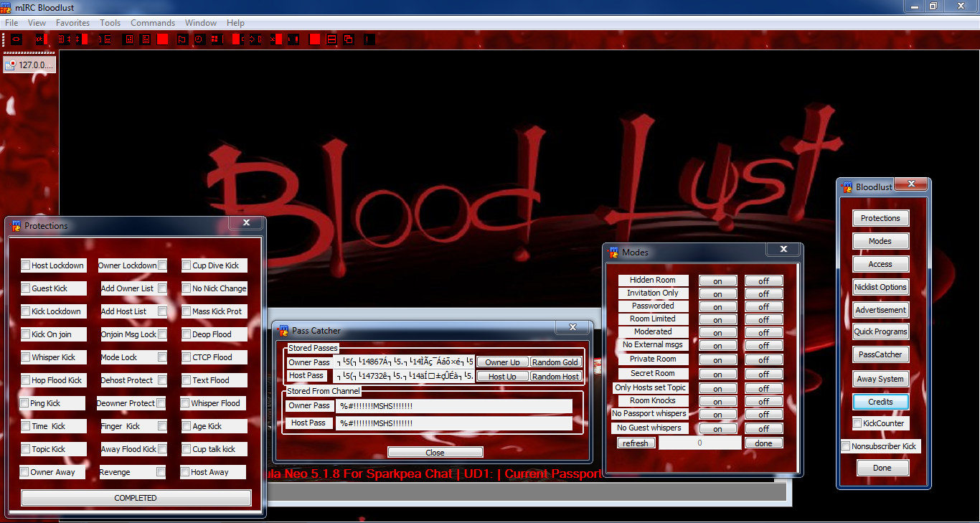980x523 pixels.
Task: Click the Stored Passes Owner Pass field
Action: [405, 362]
